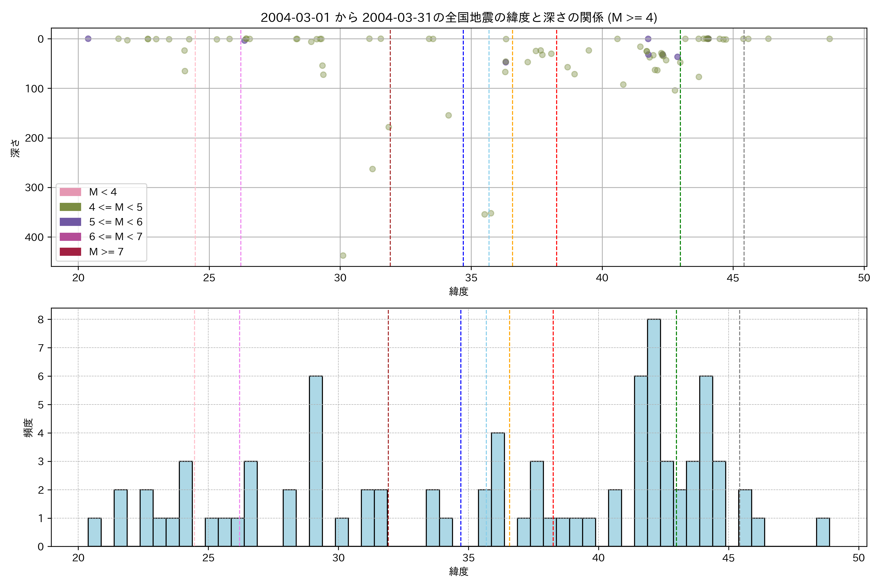Click the 400 tick label on the depth axis

click(x=34, y=237)
